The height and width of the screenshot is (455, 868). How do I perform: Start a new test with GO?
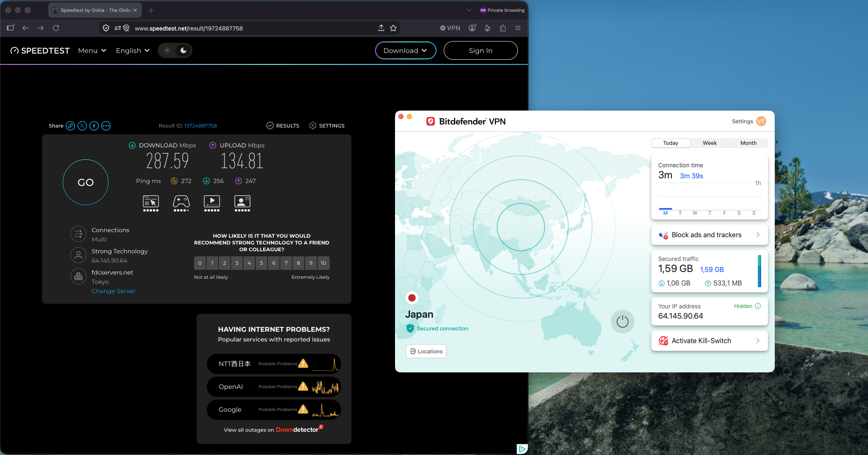click(x=86, y=182)
